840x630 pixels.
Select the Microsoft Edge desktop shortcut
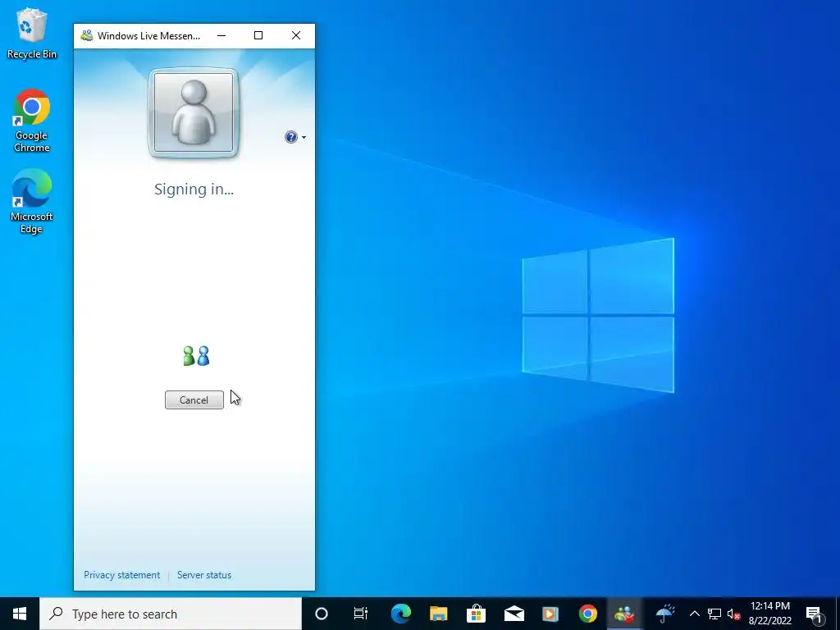click(x=32, y=202)
